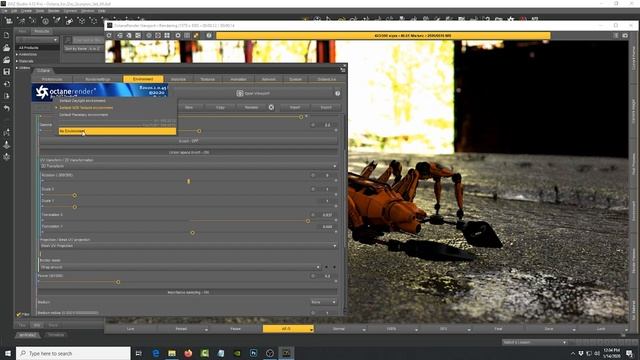This screenshot has height=360, width=640.
Task: Toggle the small circle beside the Translation X value
Action: pyautogui.click(x=313, y=215)
